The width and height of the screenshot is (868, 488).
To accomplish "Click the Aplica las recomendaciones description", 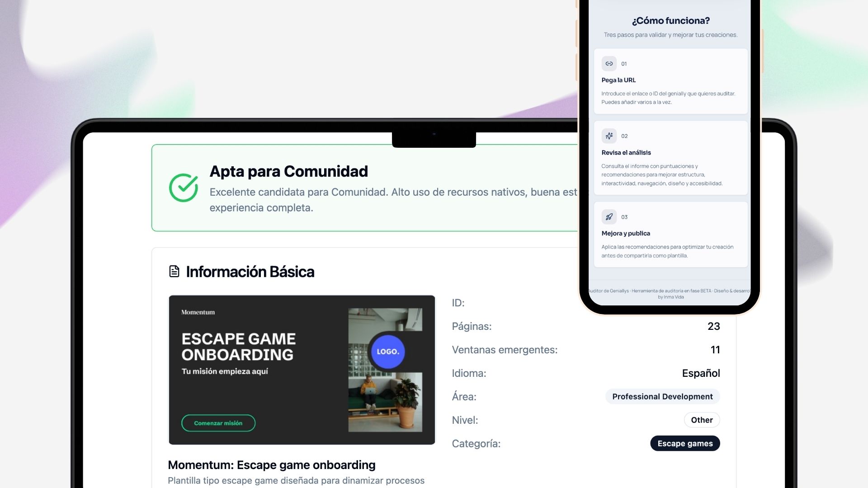I will pos(667,251).
